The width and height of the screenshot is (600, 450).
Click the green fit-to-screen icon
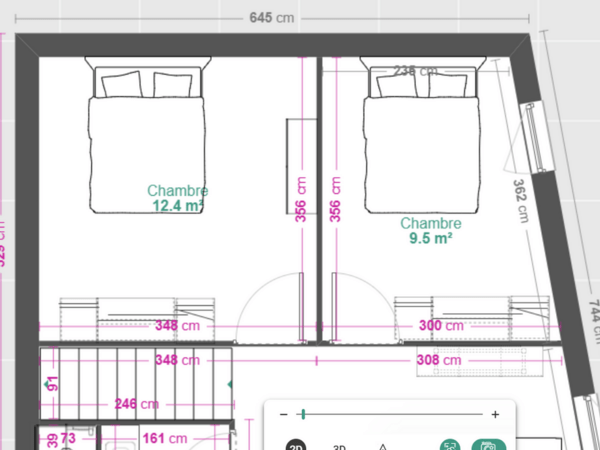coord(450,445)
